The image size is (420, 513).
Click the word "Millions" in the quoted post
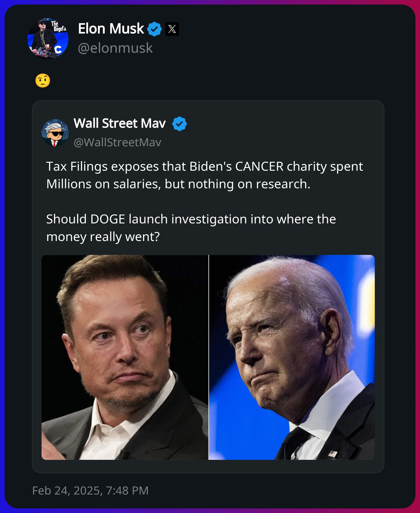pos(69,184)
